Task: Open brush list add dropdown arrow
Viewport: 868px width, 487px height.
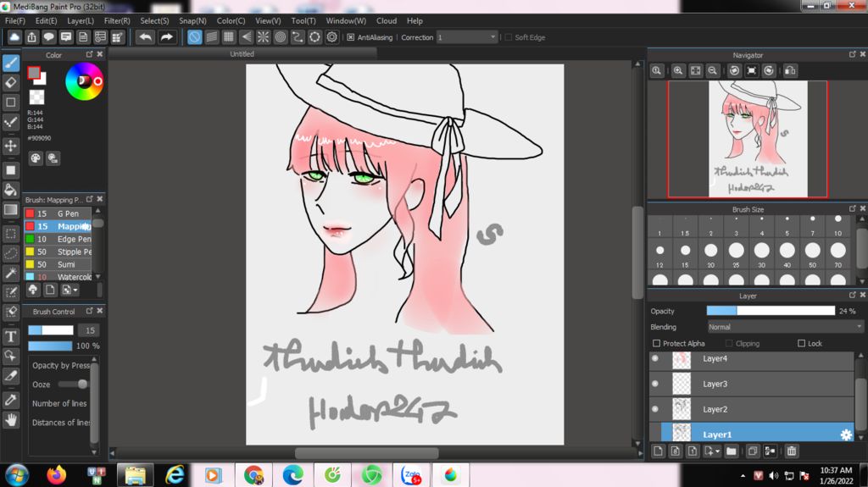Action: 75,290
